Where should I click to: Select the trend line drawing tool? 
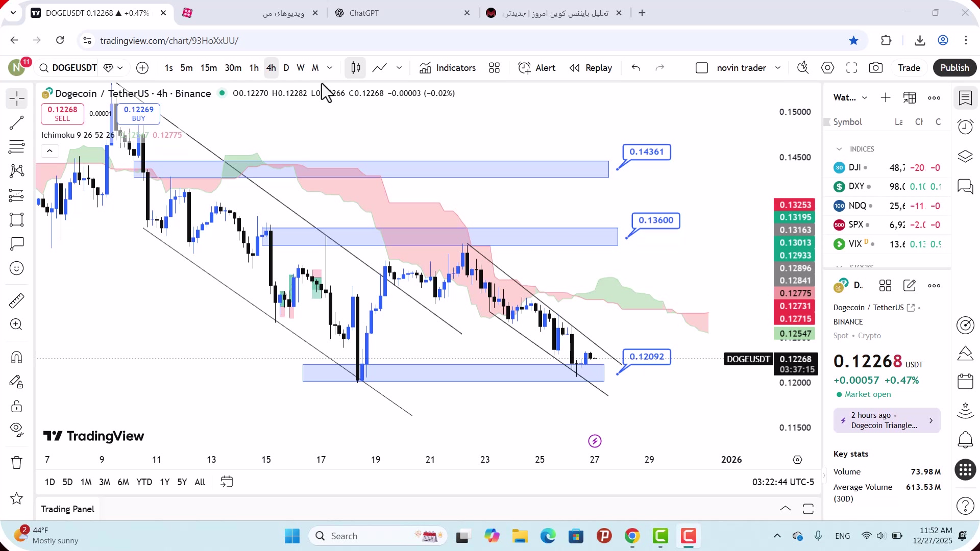click(16, 122)
